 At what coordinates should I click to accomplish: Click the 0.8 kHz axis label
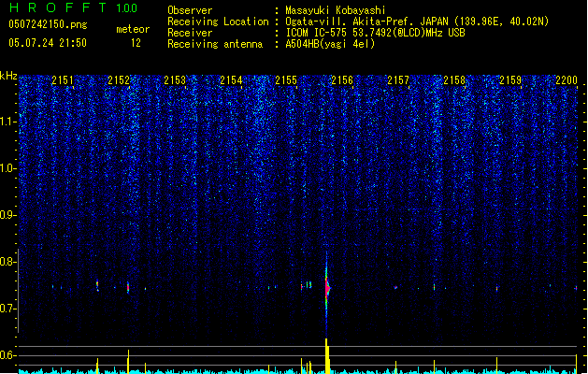7,262
